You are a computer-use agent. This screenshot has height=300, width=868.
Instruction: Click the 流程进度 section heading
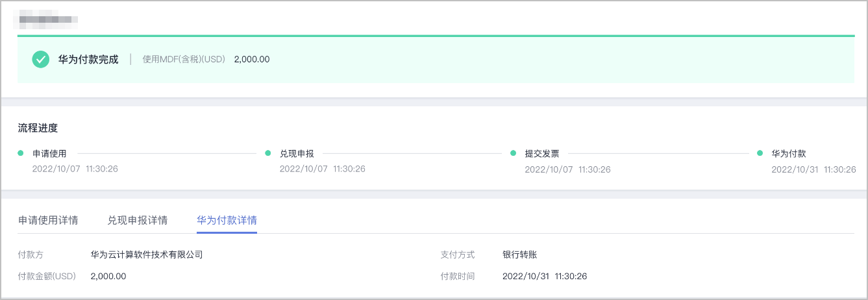(38, 128)
